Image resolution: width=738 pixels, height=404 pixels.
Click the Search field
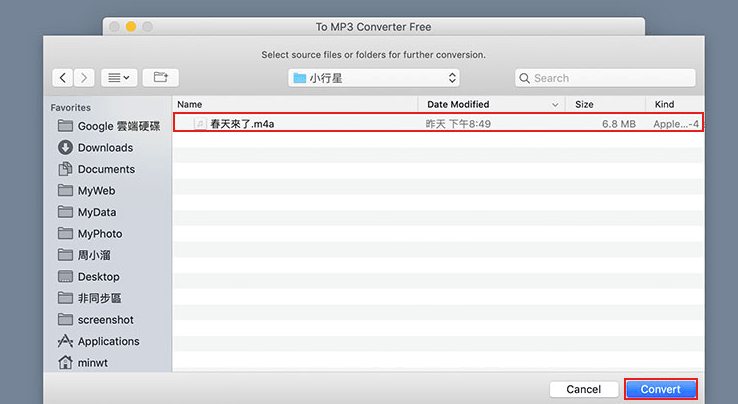[605, 78]
